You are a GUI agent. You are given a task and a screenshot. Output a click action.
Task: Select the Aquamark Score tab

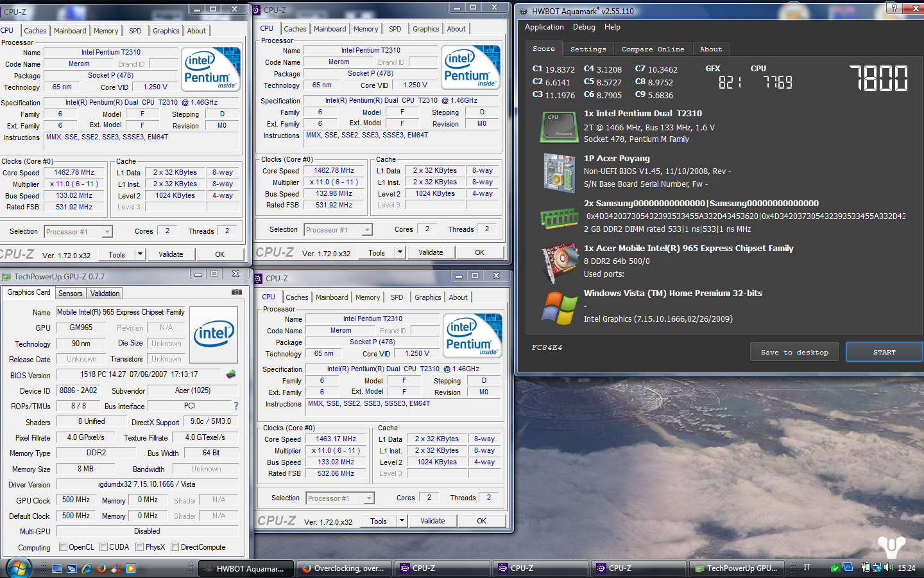point(543,48)
